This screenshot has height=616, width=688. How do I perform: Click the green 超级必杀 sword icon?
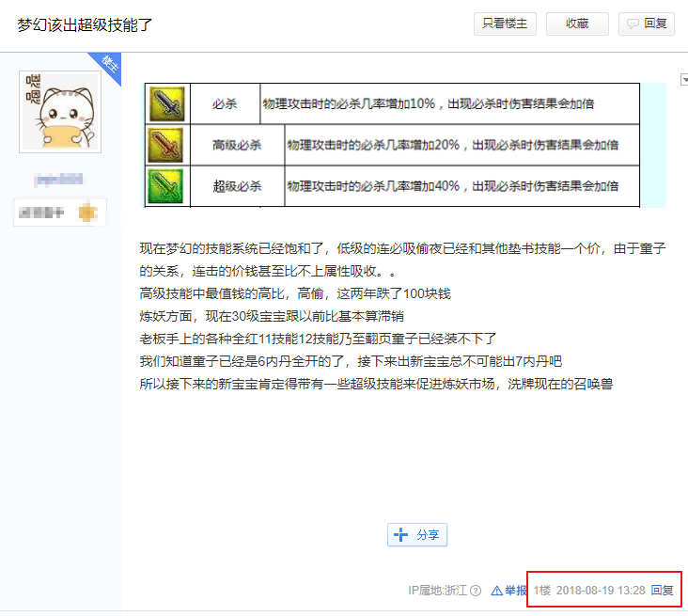click(x=166, y=185)
